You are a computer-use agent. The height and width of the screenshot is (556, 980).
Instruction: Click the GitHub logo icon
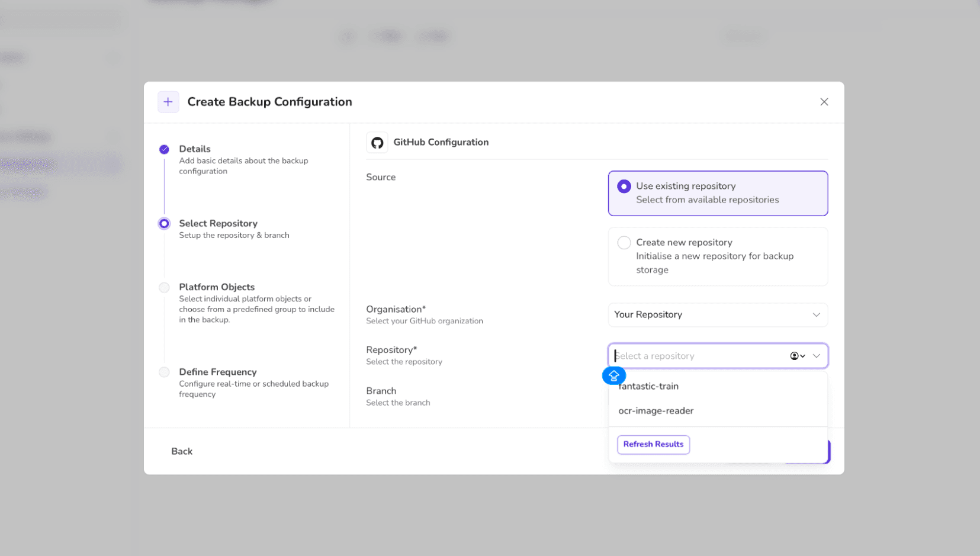377,143
